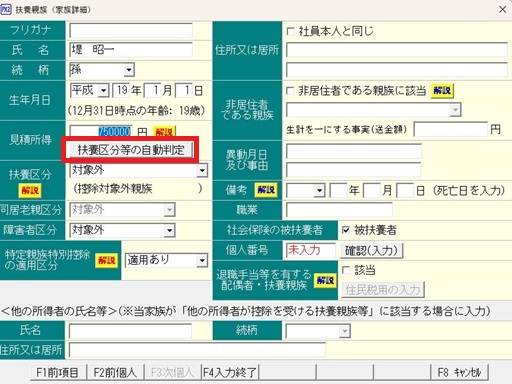Open the 障害者区分 dropdown
Viewport: 512px width, 384px height.
click(x=169, y=230)
